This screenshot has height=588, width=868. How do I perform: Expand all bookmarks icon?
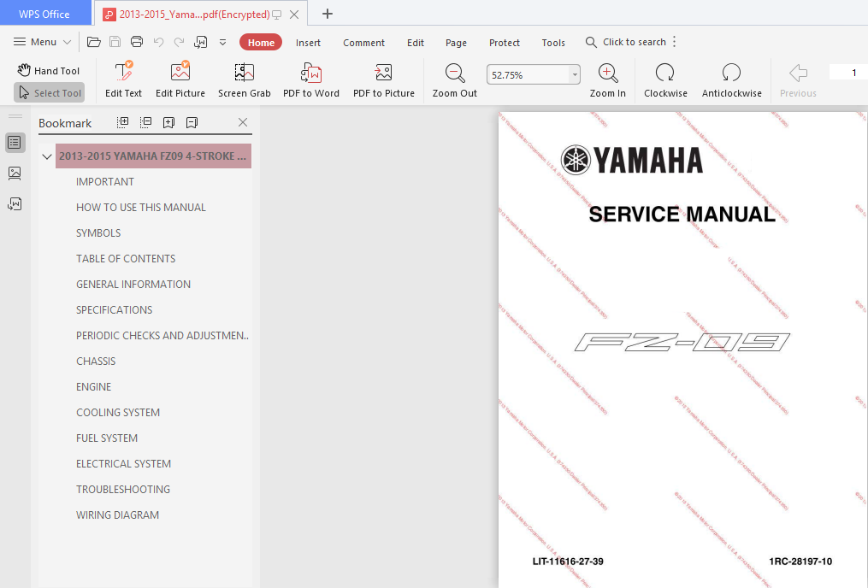click(x=123, y=122)
